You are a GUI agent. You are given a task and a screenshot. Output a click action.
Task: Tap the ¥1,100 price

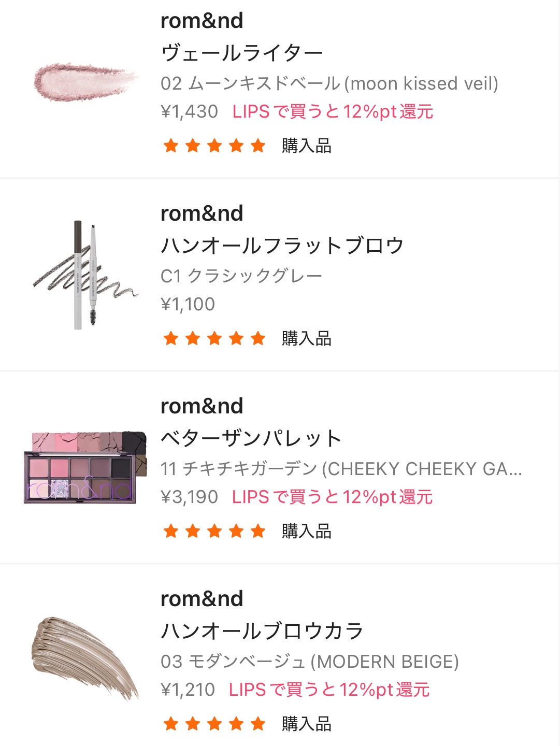tap(188, 305)
